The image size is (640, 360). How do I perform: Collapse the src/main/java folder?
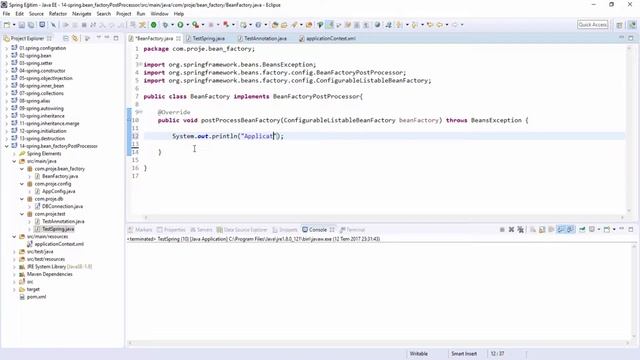click(14, 161)
